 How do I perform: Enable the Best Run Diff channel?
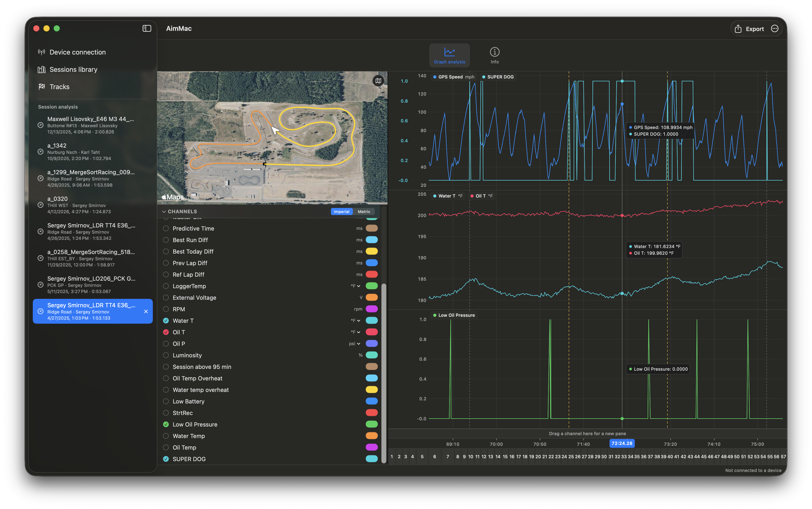[166, 240]
